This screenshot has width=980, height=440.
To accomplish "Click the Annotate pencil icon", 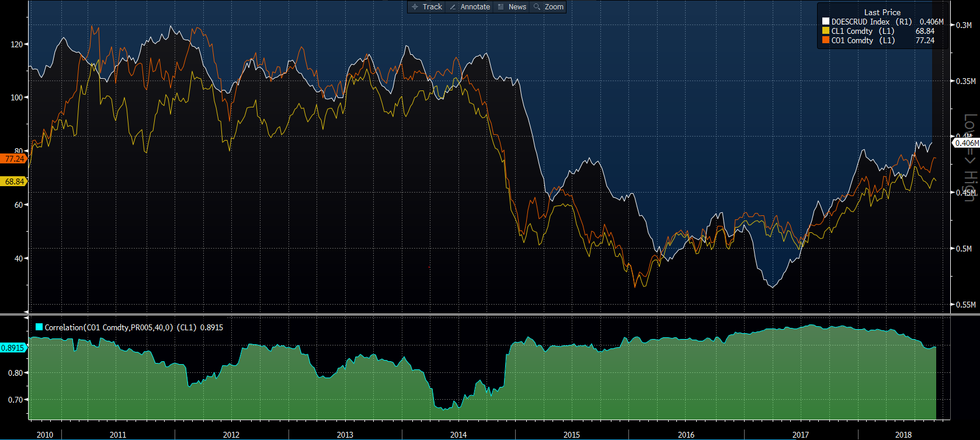I will (453, 7).
